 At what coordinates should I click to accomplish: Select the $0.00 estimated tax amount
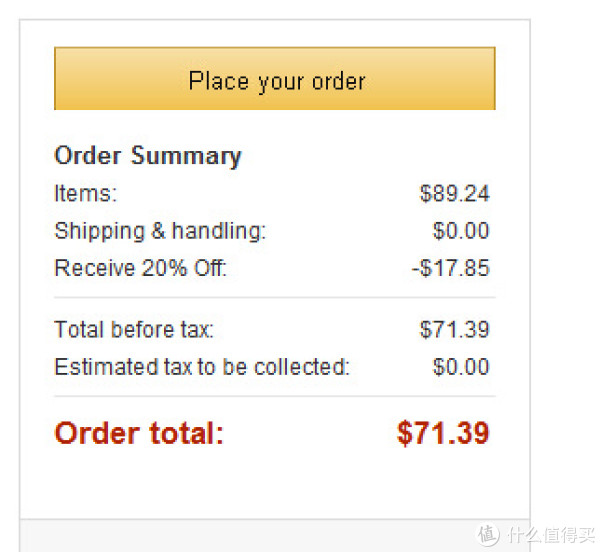[461, 367]
